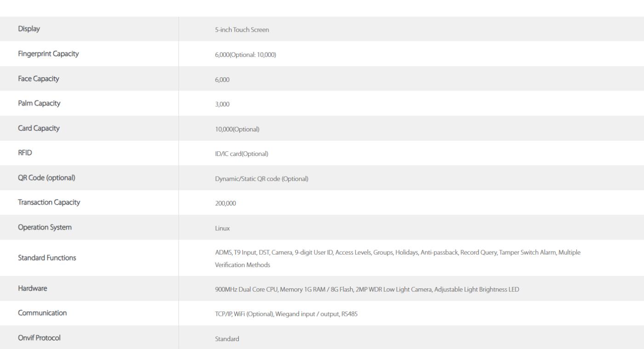
Task: Select the Dynamic/Static QR code value
Action: coord(261,179)
